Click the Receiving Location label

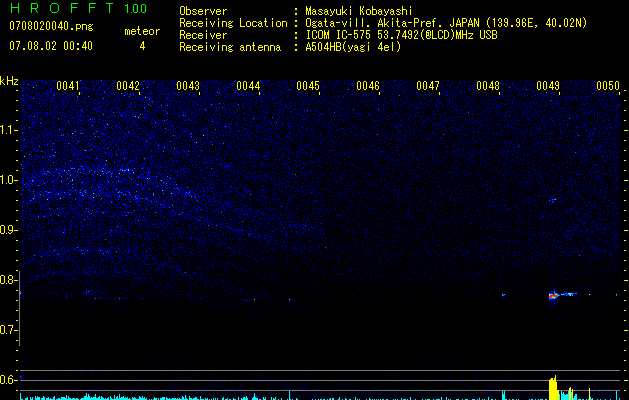233,23
